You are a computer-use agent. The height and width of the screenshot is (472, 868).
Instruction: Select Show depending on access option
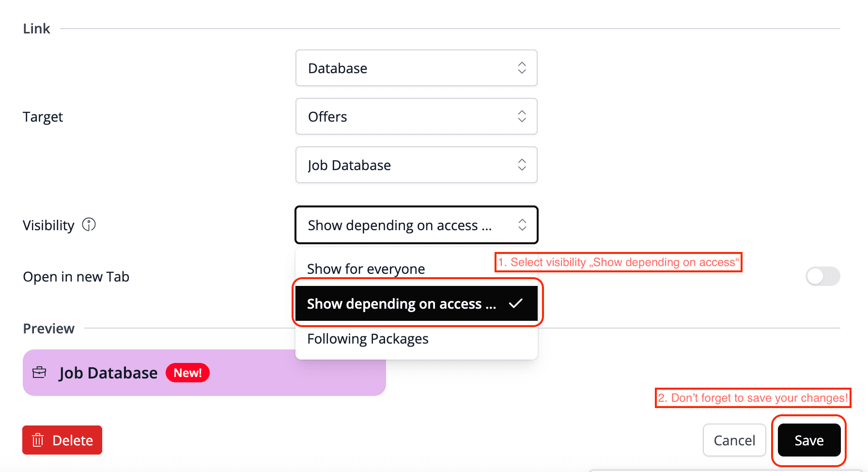[402, 304]
